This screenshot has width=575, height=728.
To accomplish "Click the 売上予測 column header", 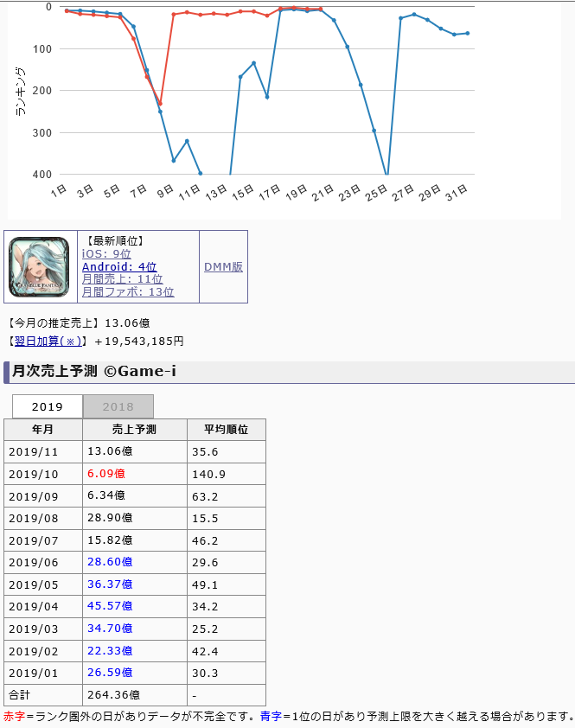I will 134,430.
